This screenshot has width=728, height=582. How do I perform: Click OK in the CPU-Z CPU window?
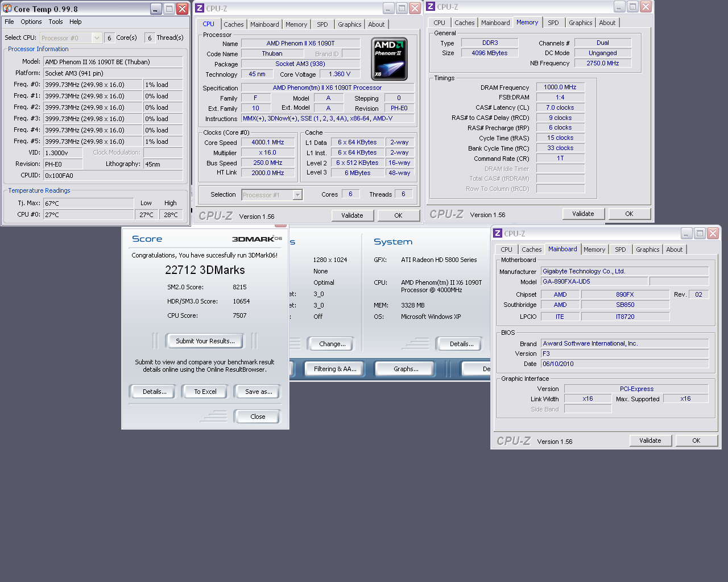[x=398, y=215]
